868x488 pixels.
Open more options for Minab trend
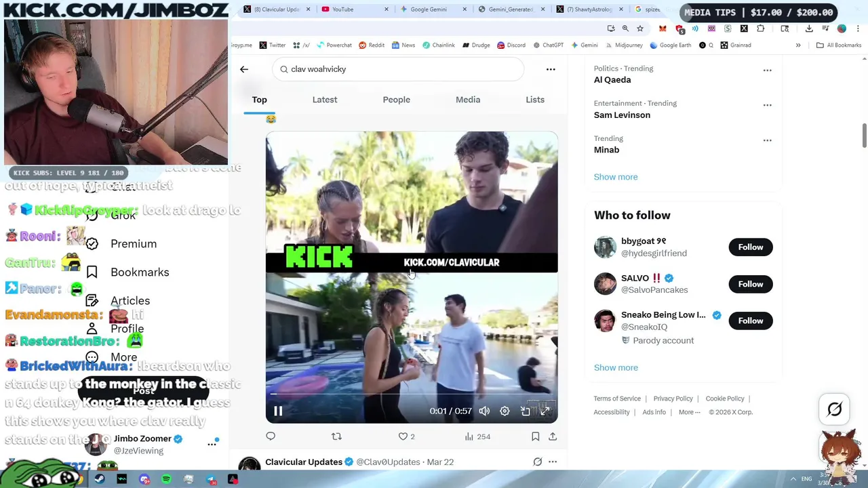(767, 140)
